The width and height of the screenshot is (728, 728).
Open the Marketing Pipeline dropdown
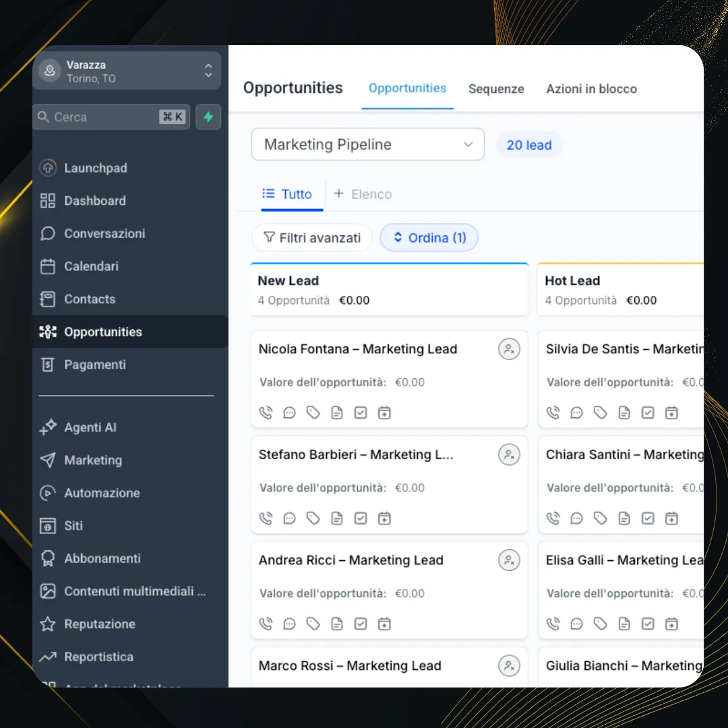pos(367,144)
